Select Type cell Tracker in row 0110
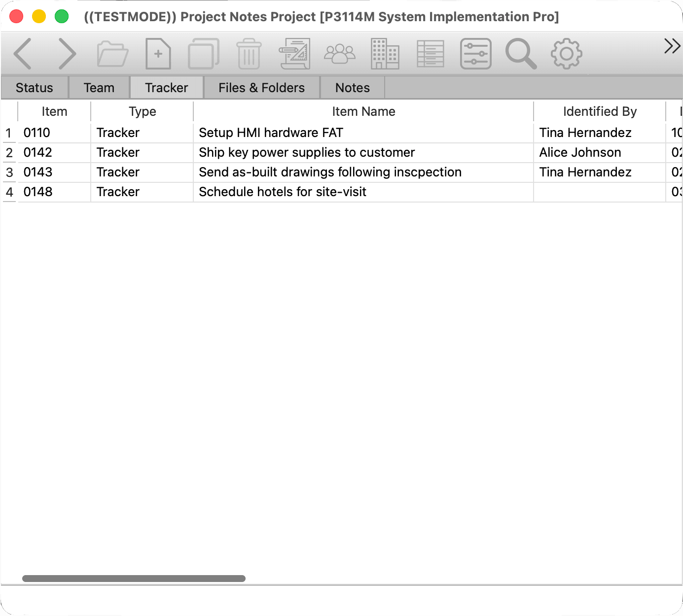683x616 pixels. (x=142, y=133)
